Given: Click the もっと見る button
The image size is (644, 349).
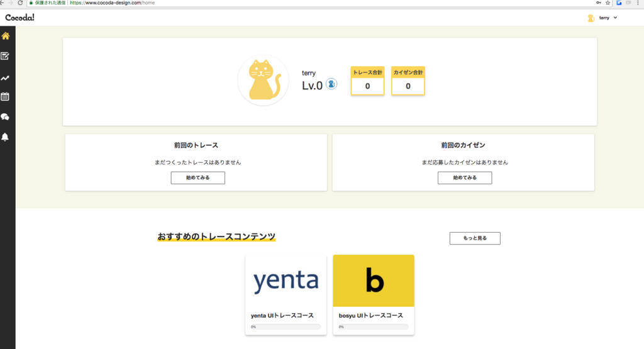Looking at the screenshot, I should tap(475, 238).
